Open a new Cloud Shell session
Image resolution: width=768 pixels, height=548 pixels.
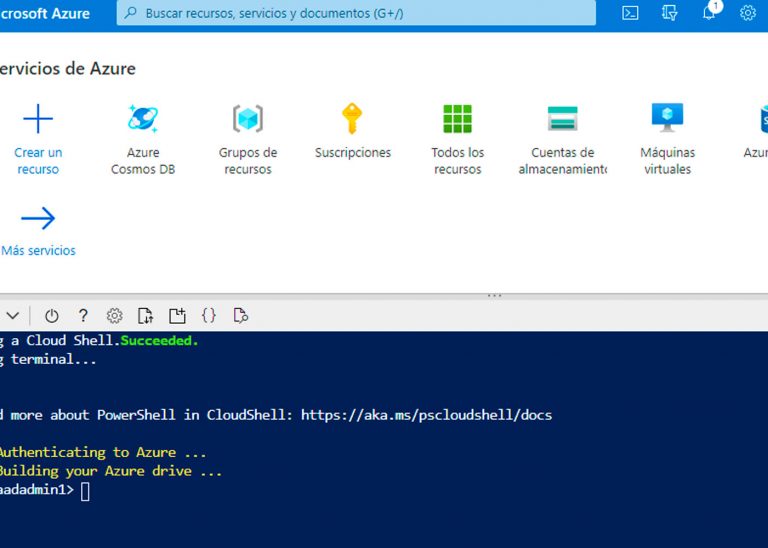(177, 315)
